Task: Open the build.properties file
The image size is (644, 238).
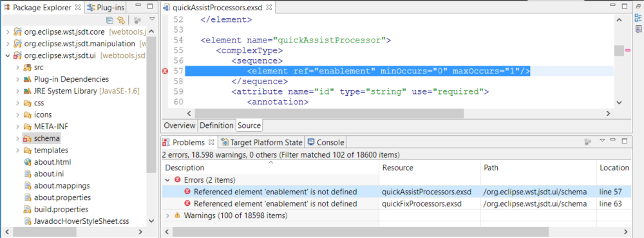Action: [55, 209]
